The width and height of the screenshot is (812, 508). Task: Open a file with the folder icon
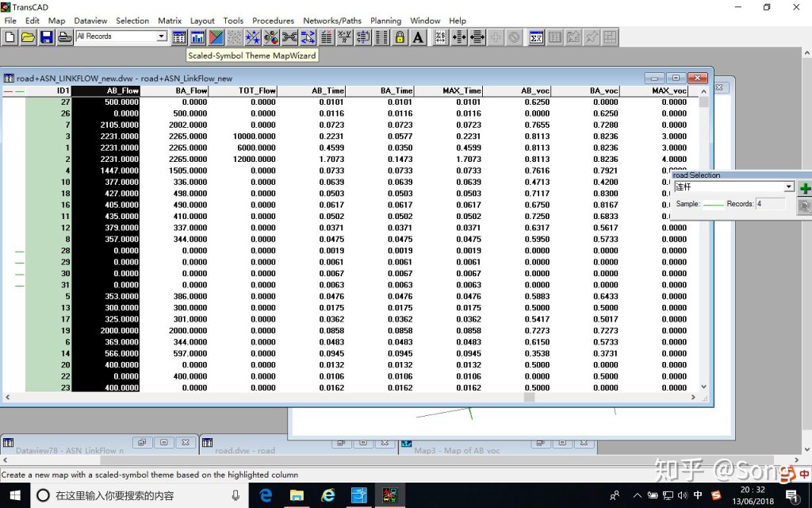click(29, 37)
